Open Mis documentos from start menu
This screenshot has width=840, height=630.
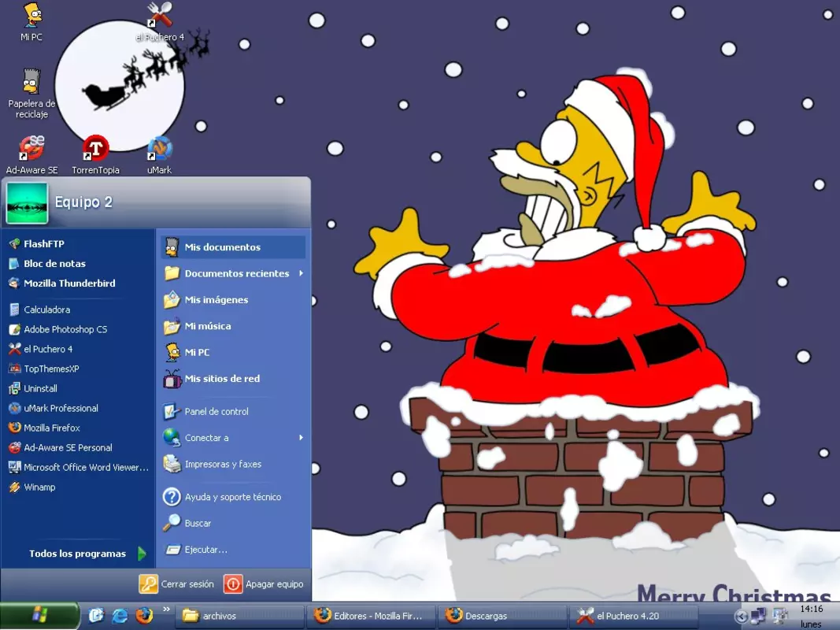coord(233,247)
